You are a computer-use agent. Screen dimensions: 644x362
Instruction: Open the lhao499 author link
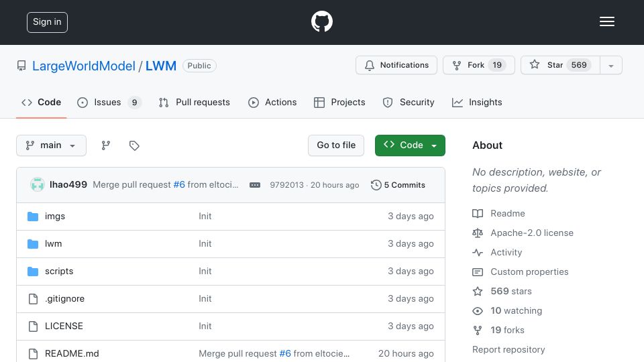pos(68,185)
